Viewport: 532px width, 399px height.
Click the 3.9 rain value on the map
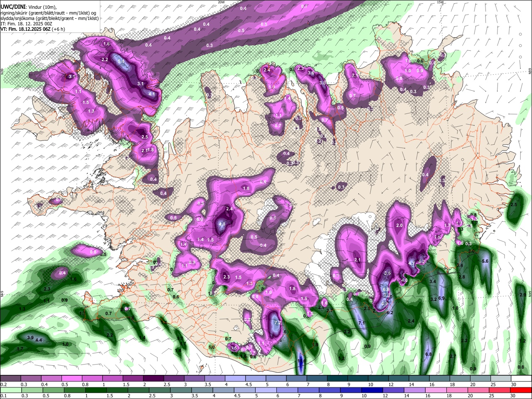point(30,337)
